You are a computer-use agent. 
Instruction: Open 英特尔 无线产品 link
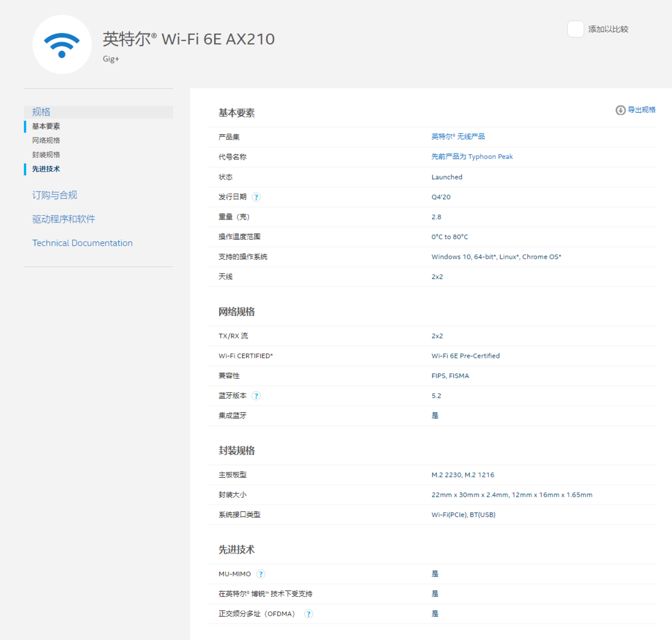pos(458,136)
